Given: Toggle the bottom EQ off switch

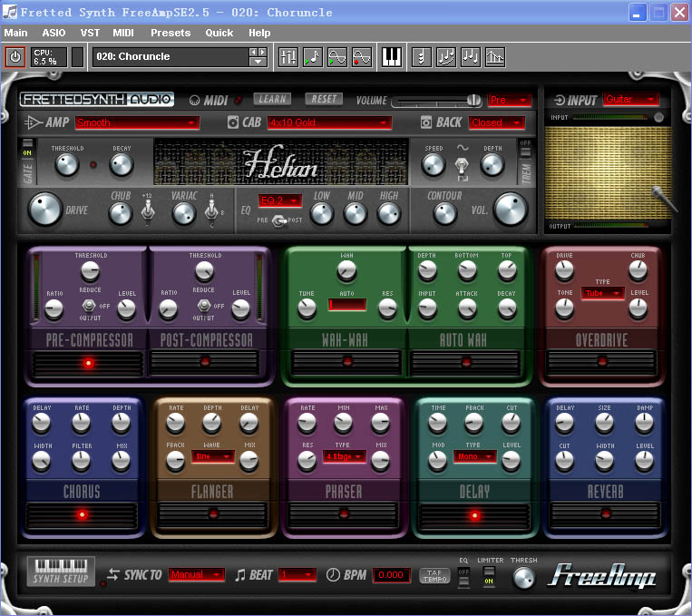Looking at the screenshot, I should [x=463, y=576].
